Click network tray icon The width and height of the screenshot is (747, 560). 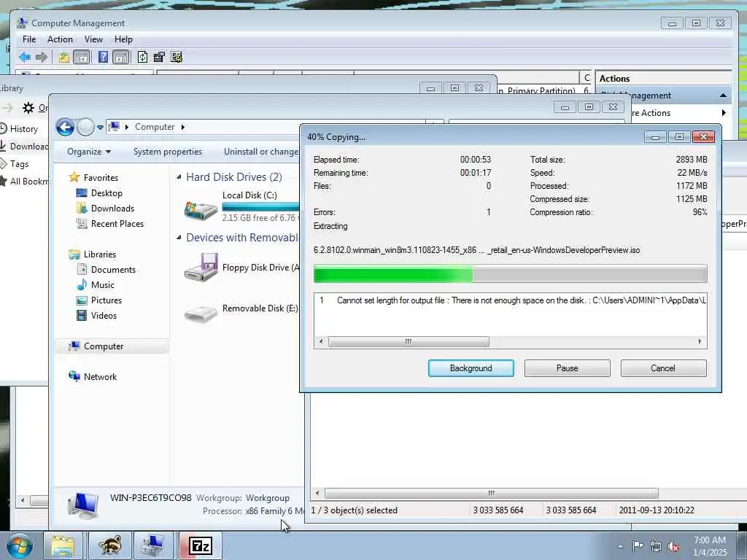click(656, 546)
